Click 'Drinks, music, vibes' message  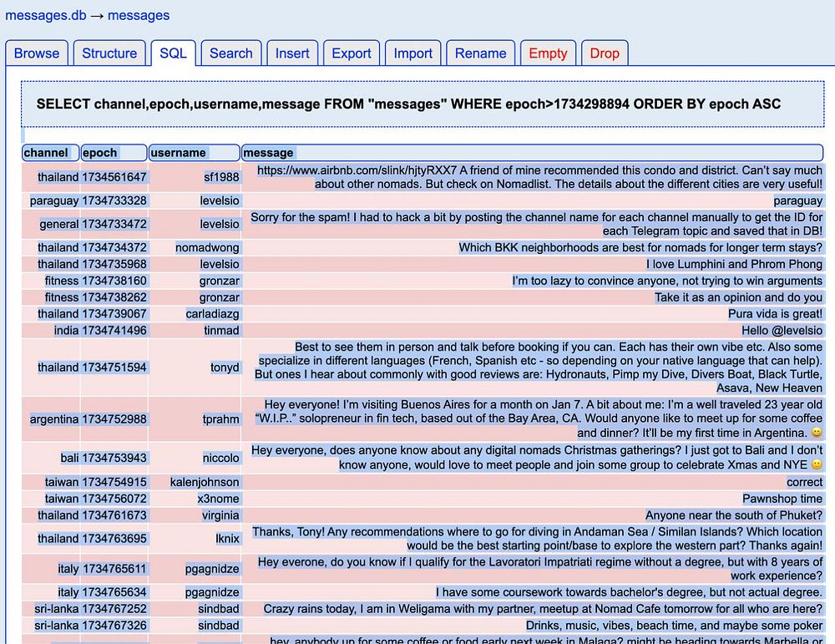pos(674,626)
